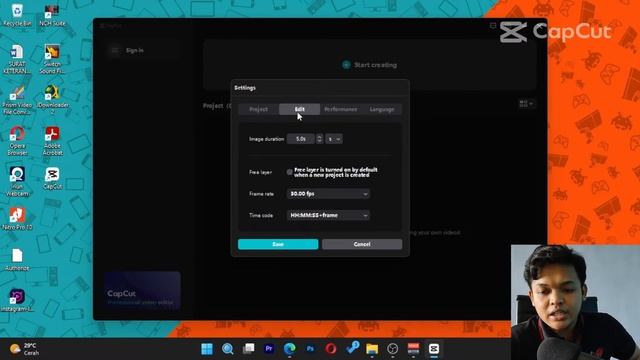Image resolution: width=640 pixels, height=360 pixels.
Task: Open Nitro Pro 10 desktop shortcut
Action: [17, 219]
